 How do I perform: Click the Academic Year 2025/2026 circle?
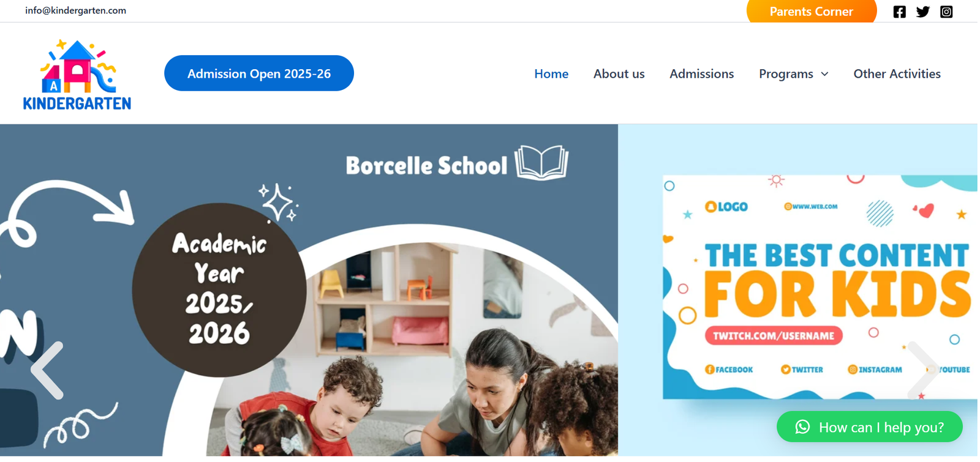(x=219, y=290)
